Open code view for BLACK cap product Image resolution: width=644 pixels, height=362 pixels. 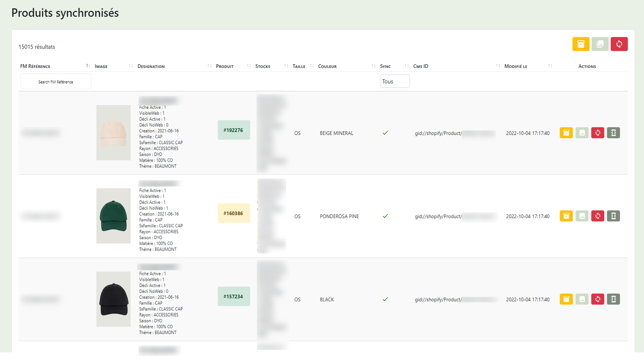coord(613,299)
